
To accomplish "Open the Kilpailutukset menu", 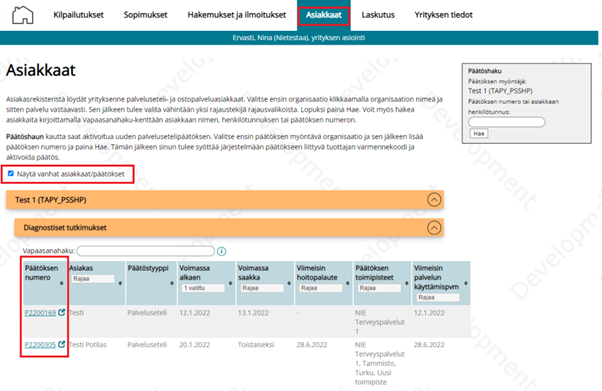I will click(x=78, y=15).
